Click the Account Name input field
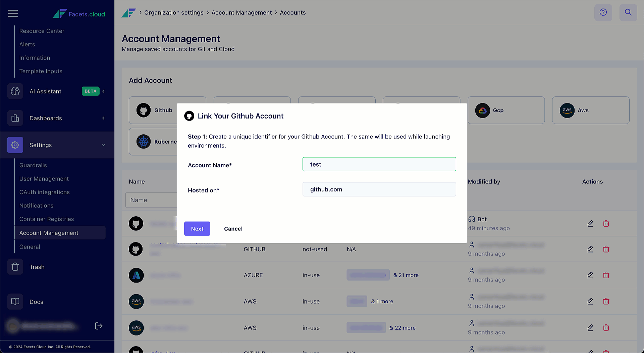Viewport: 644px width, 353px height. click(379, 164)
